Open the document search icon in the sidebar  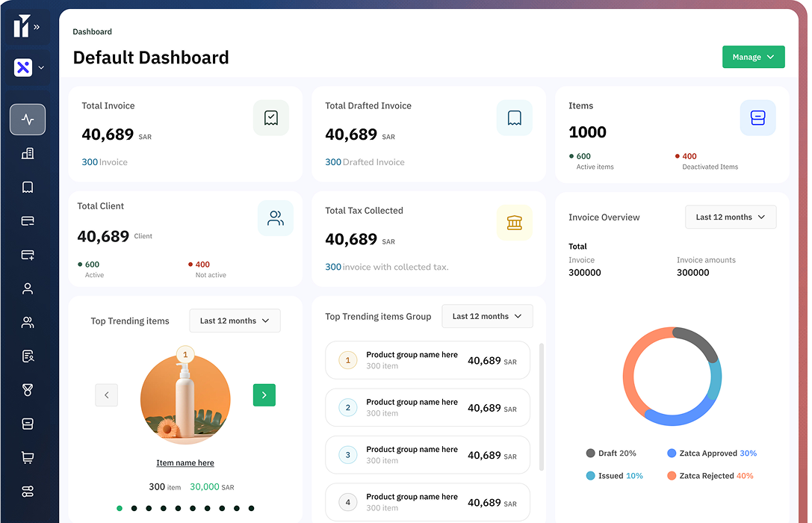(x=28, y=356)
